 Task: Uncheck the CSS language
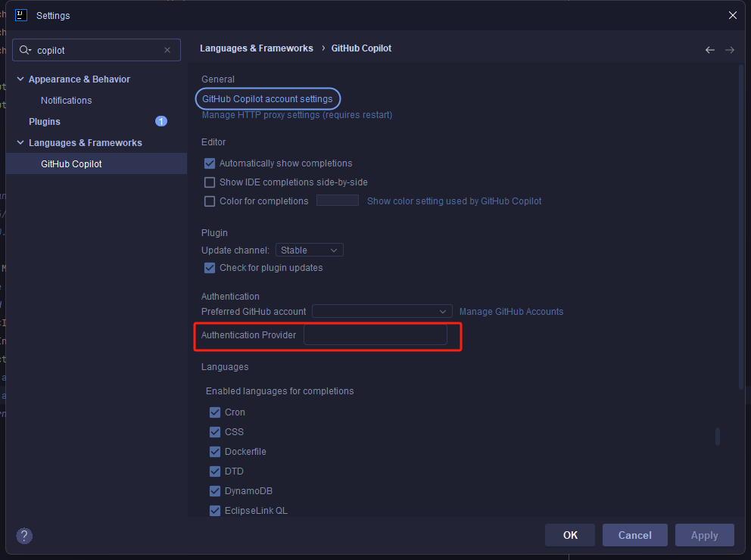(215, 432)
